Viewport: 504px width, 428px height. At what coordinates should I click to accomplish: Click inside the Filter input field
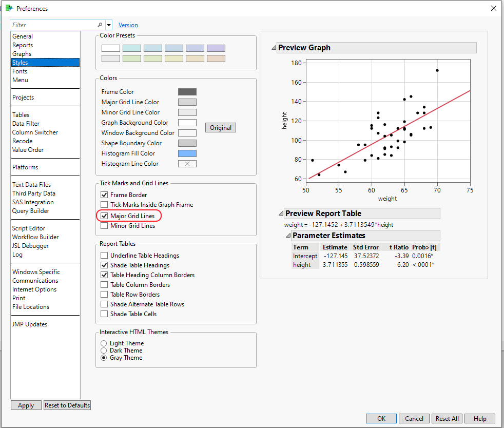(51, 25)
